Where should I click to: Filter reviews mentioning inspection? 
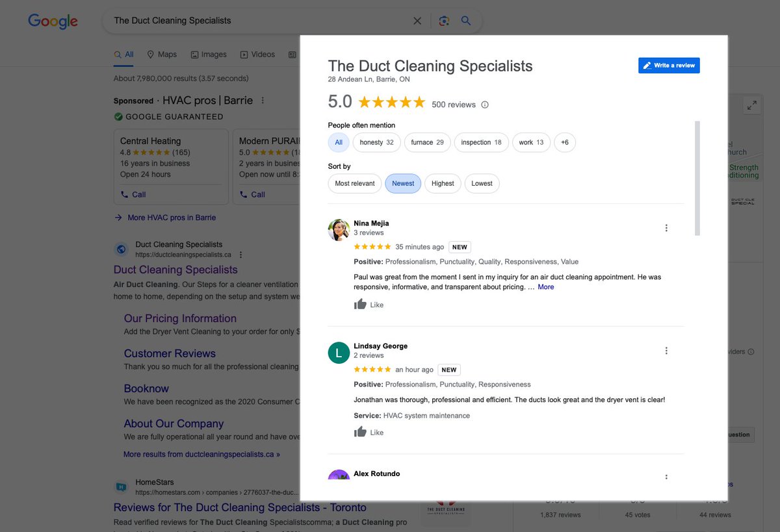click(x=481, y=142)
